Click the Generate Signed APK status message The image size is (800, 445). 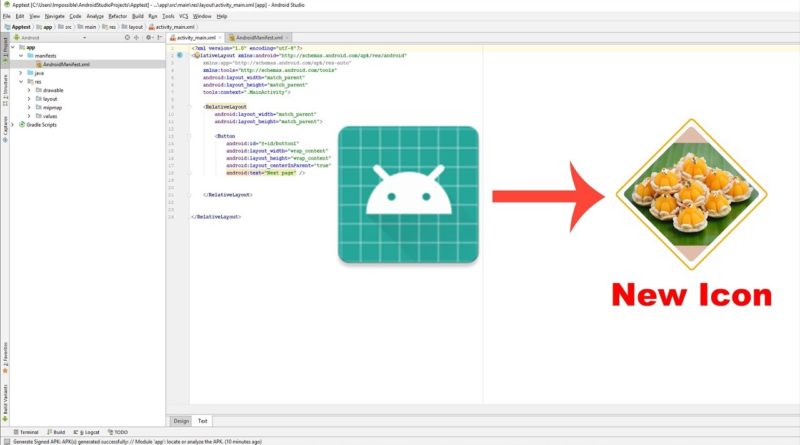click(x=137, y=441)
